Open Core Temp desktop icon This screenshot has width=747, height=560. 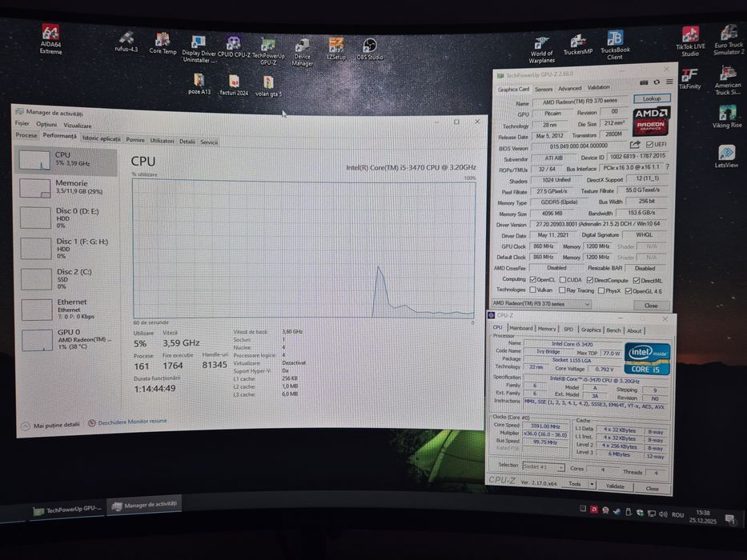pyautogui.click(x=163, y=44)
